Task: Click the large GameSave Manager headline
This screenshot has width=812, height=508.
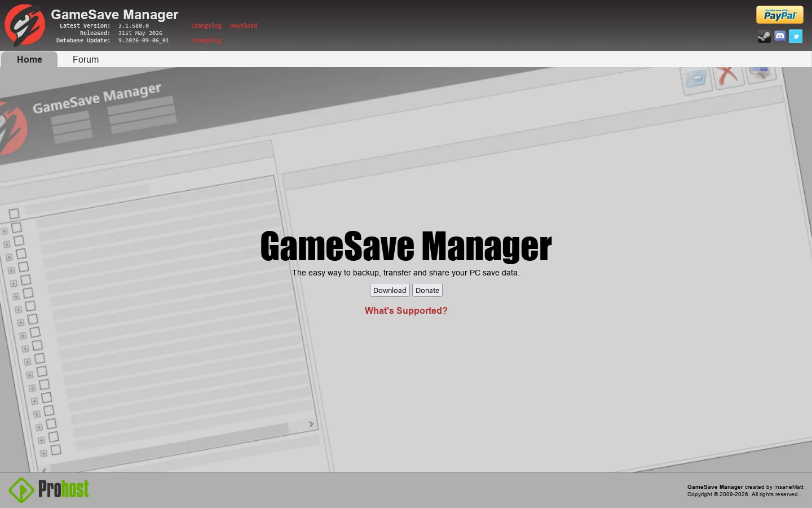Action: pos(406,247)
